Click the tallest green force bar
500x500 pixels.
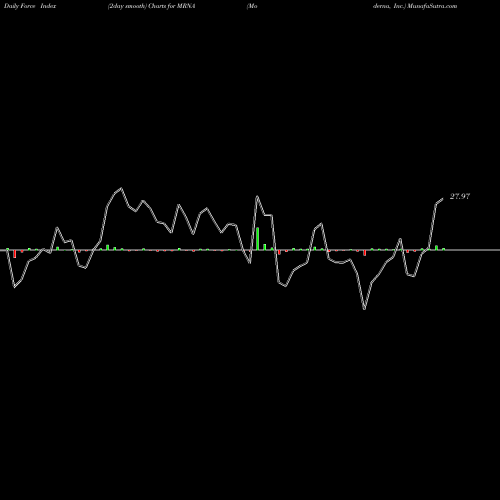coord(258,239)
